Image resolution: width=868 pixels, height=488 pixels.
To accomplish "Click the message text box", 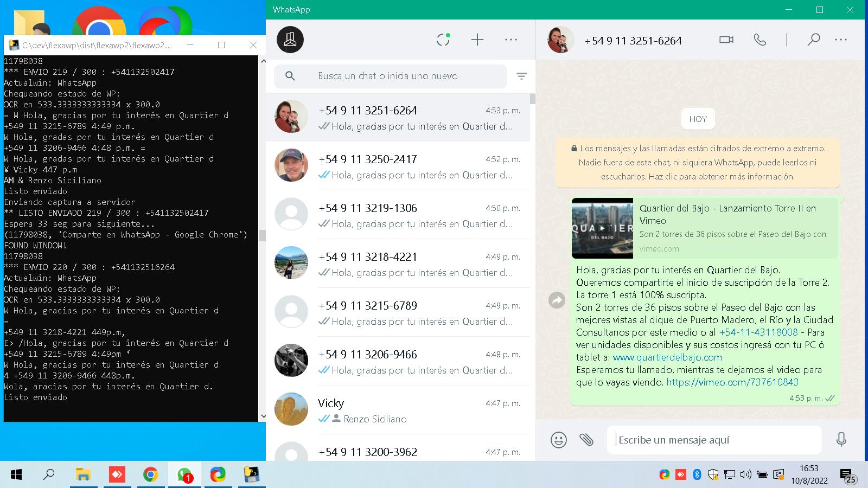I will coord(714,440).
